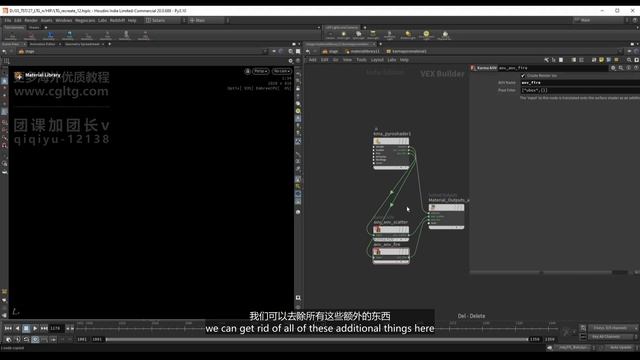Open the No cam camera dropdown
Screen dimensions: 640x360
pos(282,71)
